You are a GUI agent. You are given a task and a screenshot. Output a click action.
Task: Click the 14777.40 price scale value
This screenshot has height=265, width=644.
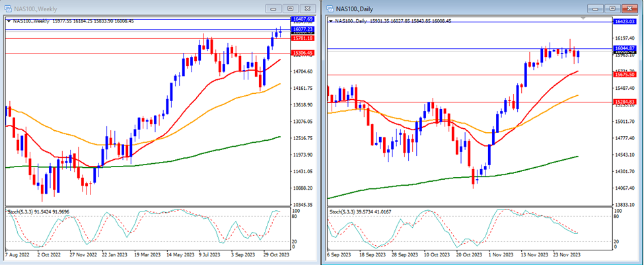[624, 138]
